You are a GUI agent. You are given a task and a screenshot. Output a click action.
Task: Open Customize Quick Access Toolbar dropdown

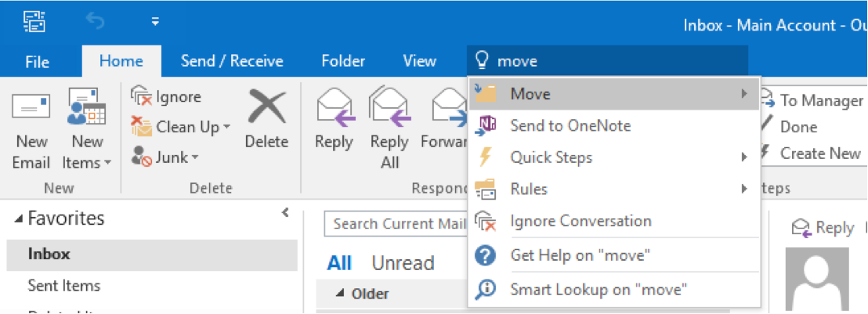click(x=156, y=22)
